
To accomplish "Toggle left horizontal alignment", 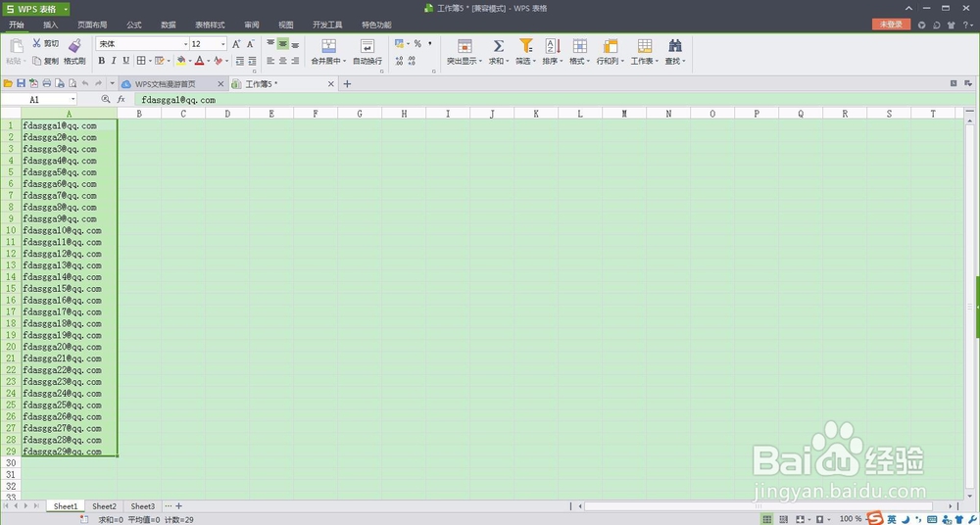I will coord(270,61).
